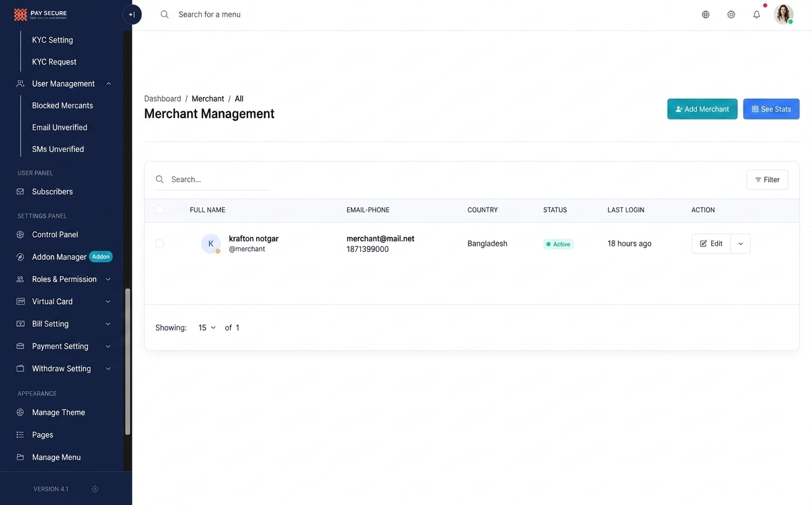Open settings gear in top bar
Screen dimensions: 812x505
pos(731,14)
